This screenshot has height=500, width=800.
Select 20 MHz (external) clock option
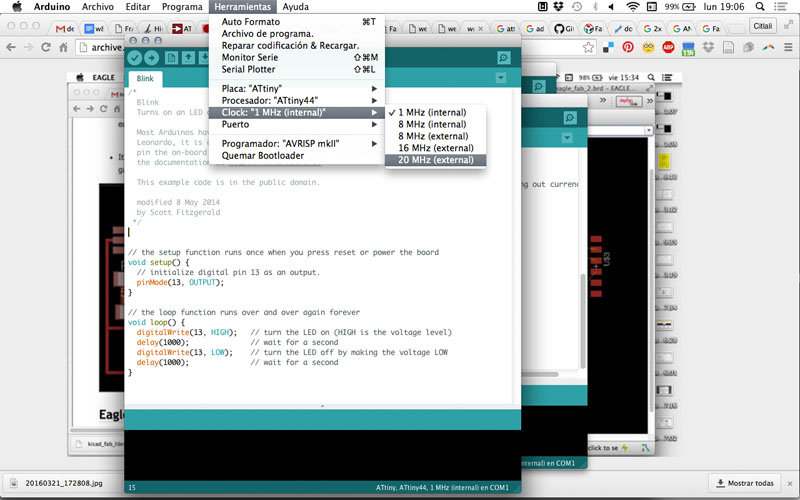(435, 160)
